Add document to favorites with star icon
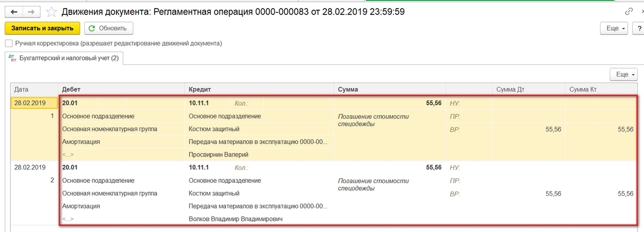 (x=52, y=11)
